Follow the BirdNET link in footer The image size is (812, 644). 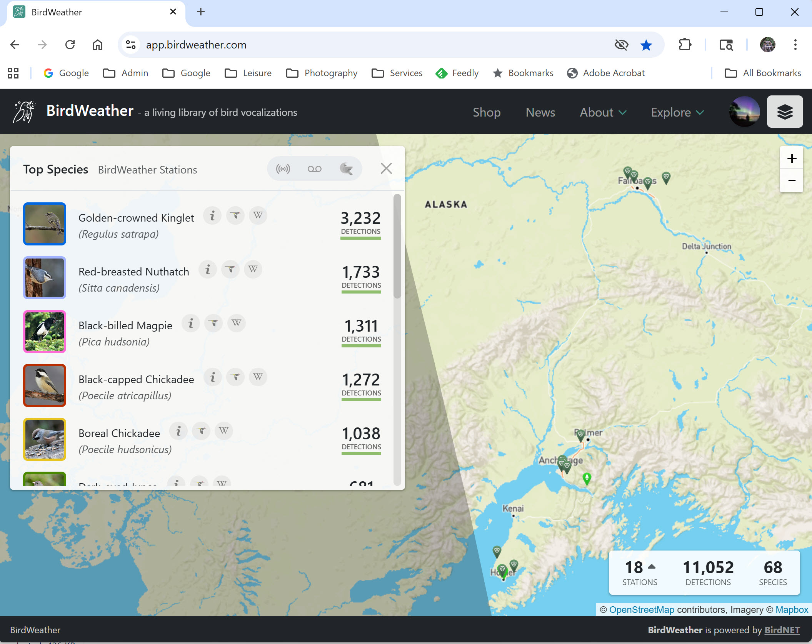[x=782, y=630]
